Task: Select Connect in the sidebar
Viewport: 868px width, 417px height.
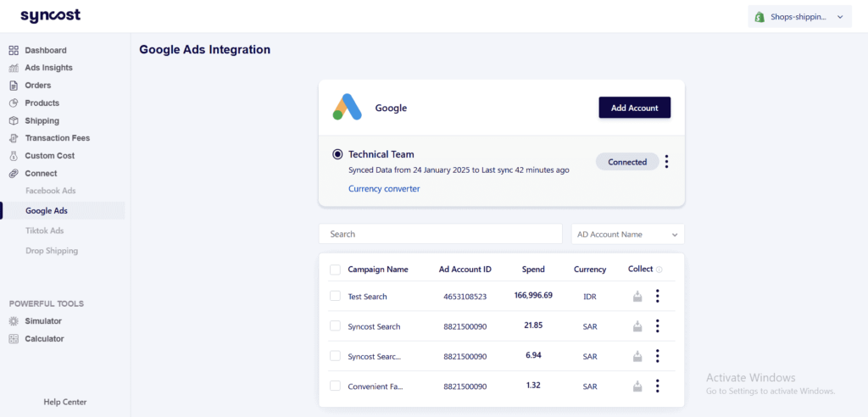Action: pos(41,174)
